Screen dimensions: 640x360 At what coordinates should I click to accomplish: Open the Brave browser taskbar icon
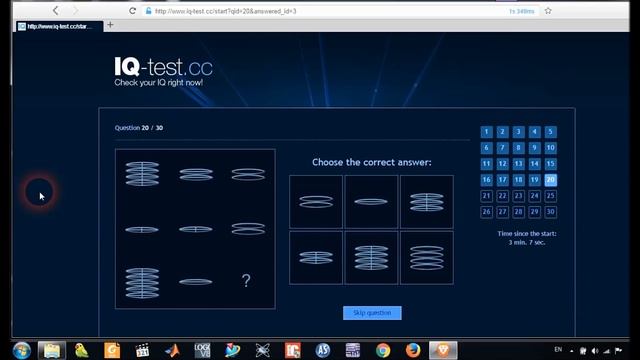coord(443,350)
